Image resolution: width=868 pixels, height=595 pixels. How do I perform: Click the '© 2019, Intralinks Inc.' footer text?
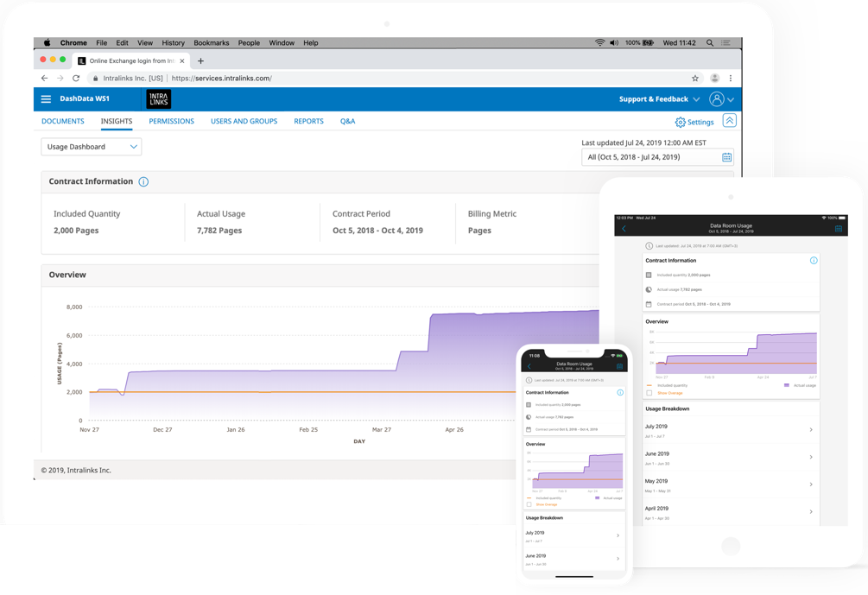tap(76, 471)
